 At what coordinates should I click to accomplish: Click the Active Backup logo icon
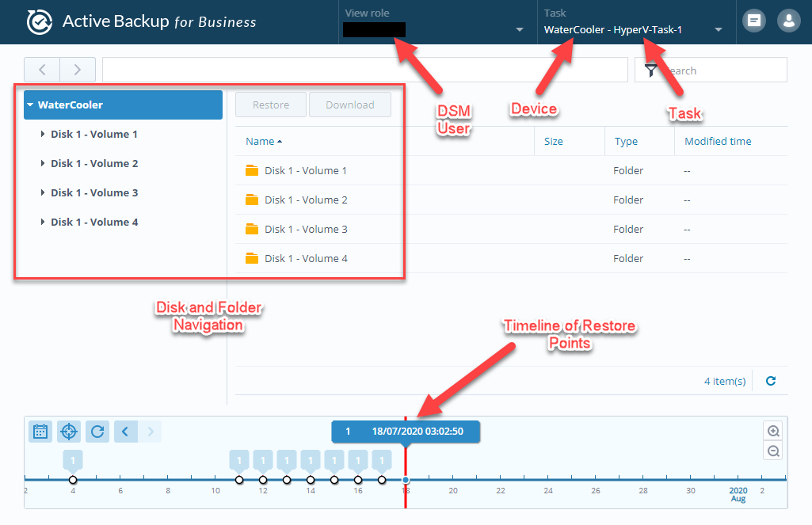[40, 21]
